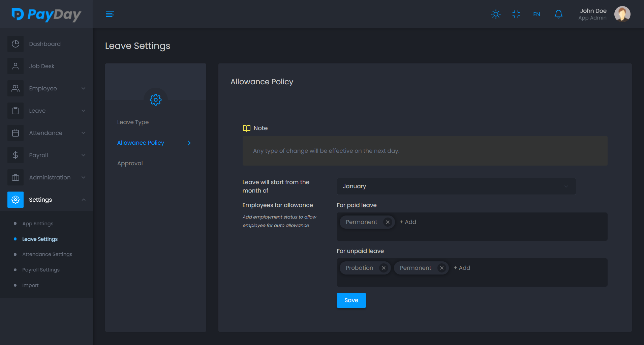Remove Permanent tag from paid leave
The height and width of the screenshot is (345, 644).
[388, 222]
